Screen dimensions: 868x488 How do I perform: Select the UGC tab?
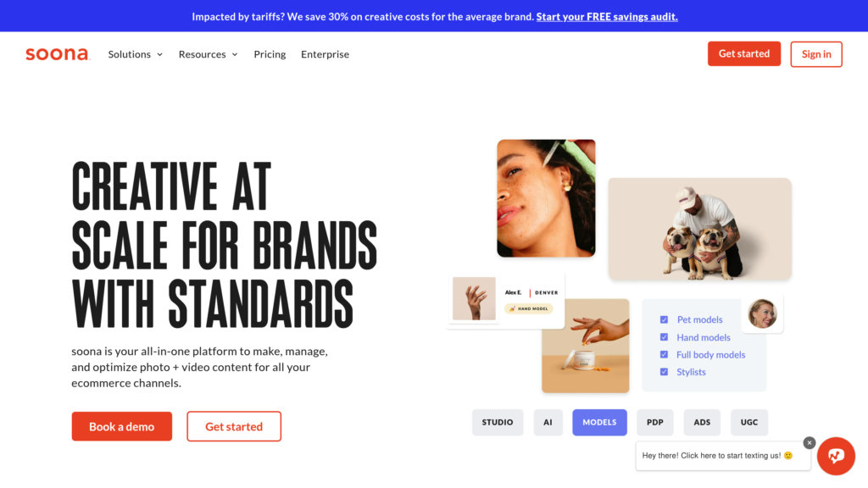749,422
